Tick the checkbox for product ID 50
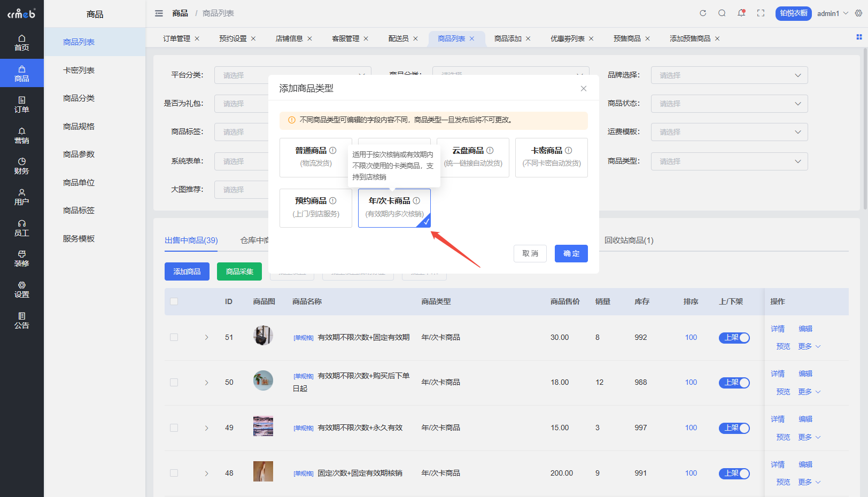 point(174,382)
